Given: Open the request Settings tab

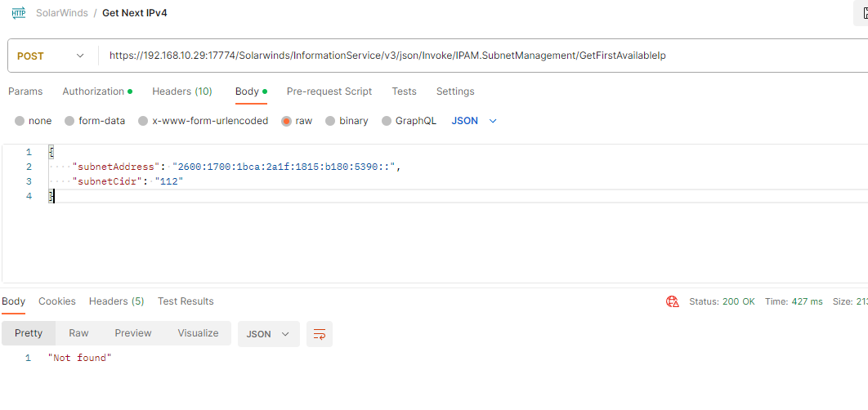Looking at the screenshot, I should 455,91.
